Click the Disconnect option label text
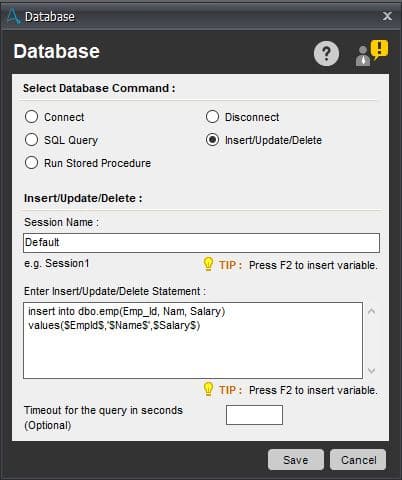The image size is (402, 480). coord(252,117)
